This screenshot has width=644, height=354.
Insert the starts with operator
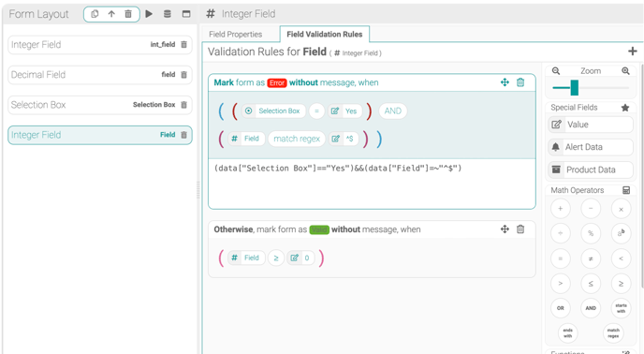621,308
